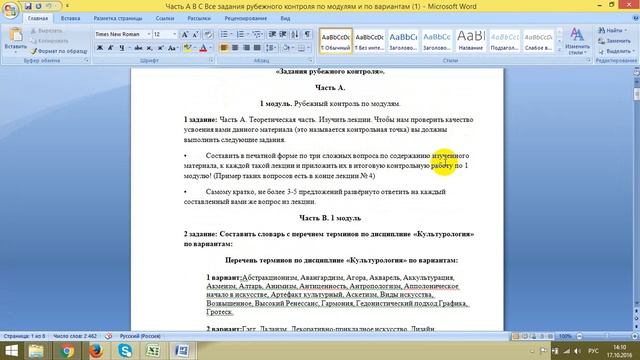Open Windows Start menu
The height and width of the screenshot is (360, 640).
tap(11, 350)
